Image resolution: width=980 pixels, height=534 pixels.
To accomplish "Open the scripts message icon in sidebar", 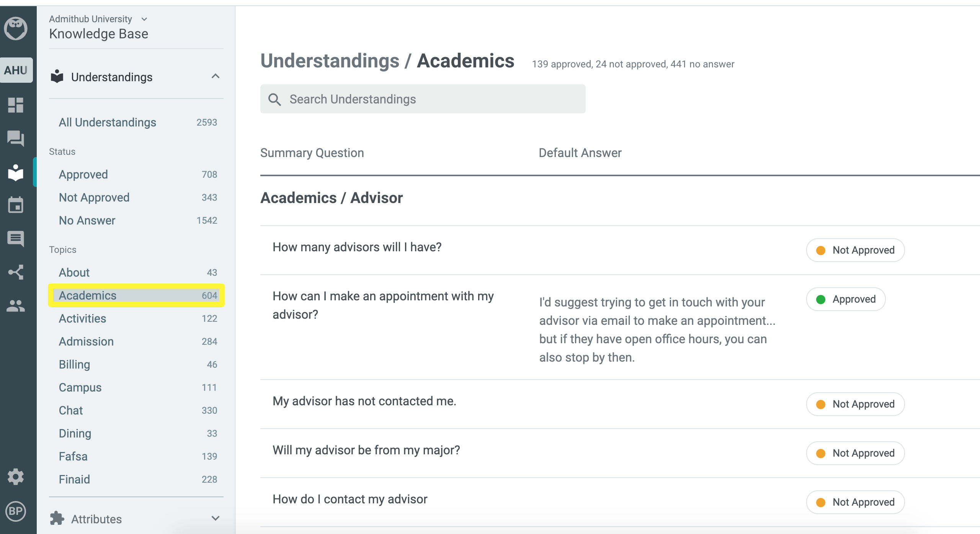I will 16,239.
